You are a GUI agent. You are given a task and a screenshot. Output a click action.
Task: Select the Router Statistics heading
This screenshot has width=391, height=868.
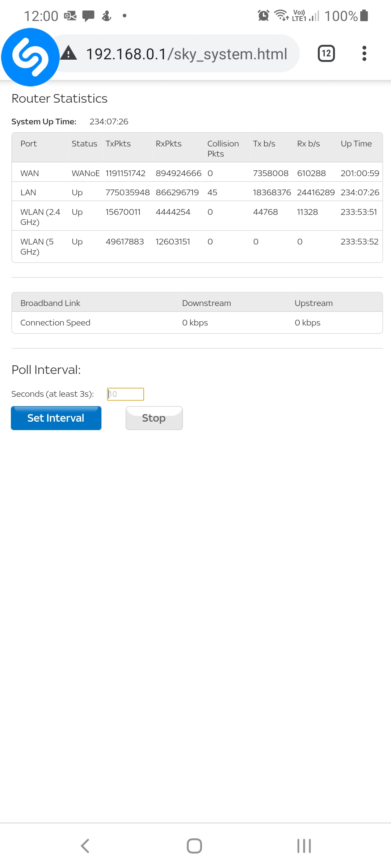click(x=59, y=98)
